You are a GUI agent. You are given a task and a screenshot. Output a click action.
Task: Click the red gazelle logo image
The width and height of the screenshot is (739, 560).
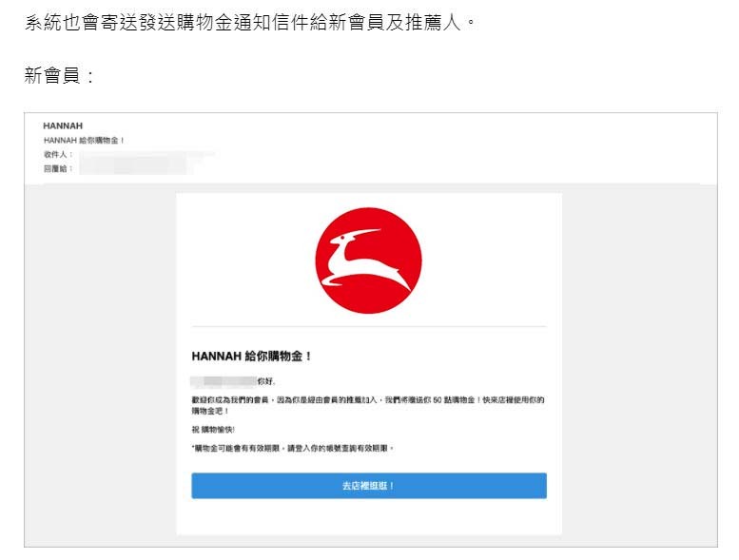369,261
